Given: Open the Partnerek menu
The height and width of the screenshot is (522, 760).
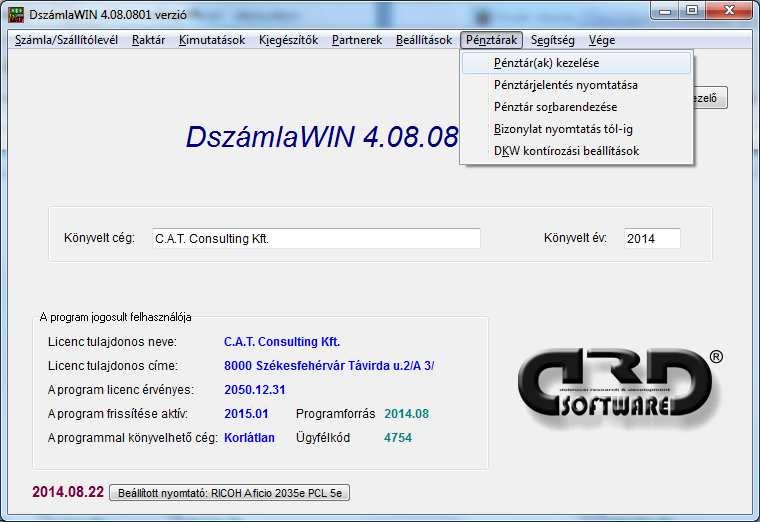Looking at the screenshot, I should coord(357,40).
